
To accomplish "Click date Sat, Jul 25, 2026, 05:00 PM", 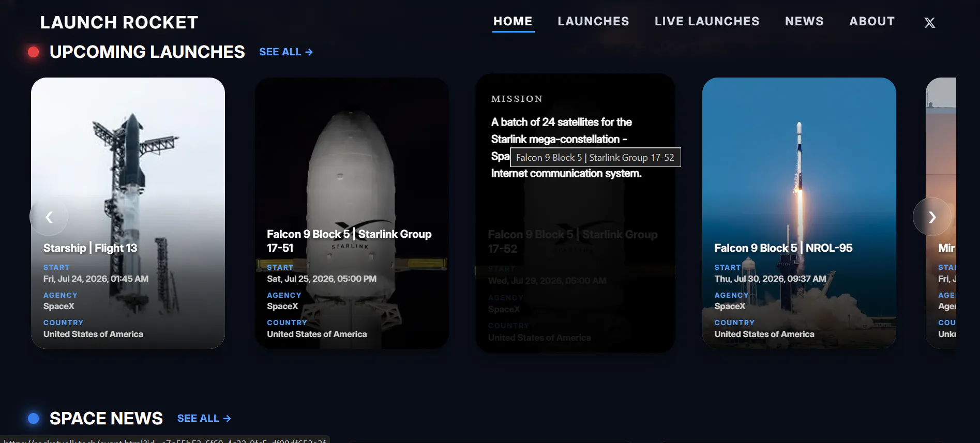I will click(322, 279).
